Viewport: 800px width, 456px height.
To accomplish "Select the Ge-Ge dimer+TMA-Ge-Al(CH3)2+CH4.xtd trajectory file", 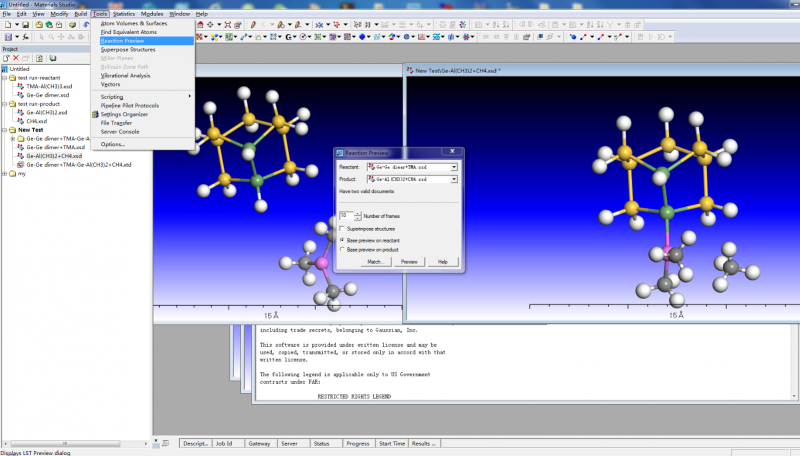I will point(78,164).
